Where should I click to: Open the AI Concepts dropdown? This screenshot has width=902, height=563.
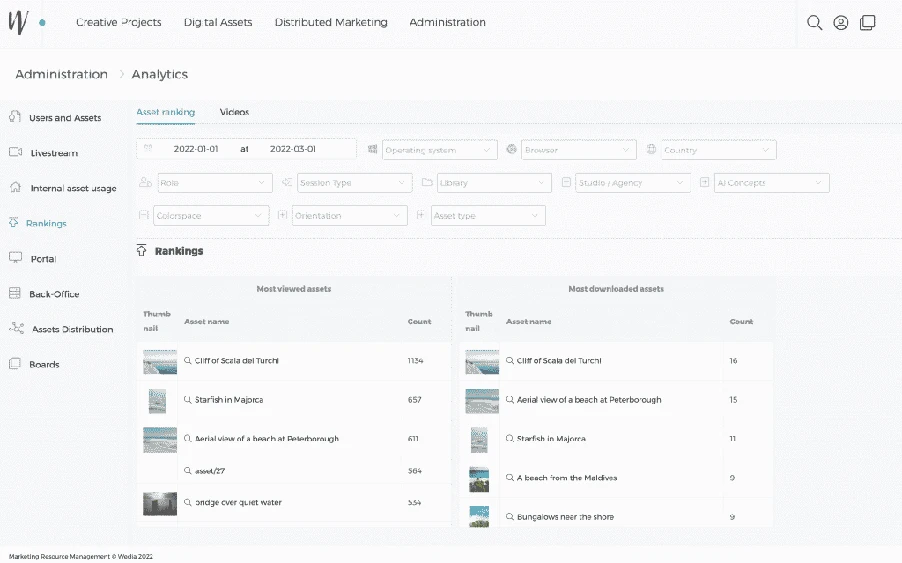pos(771,183)
